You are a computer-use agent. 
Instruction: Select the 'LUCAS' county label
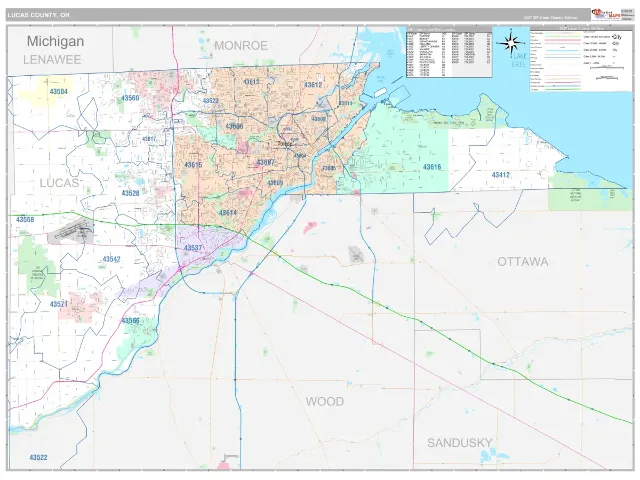click(x=59, y=183)
